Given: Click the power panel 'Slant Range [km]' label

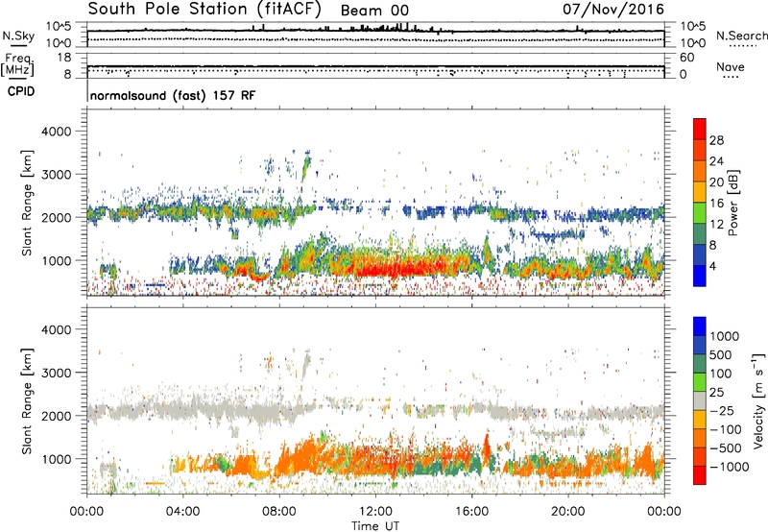Looking at the screenshot, I should [x=27, y=203].
